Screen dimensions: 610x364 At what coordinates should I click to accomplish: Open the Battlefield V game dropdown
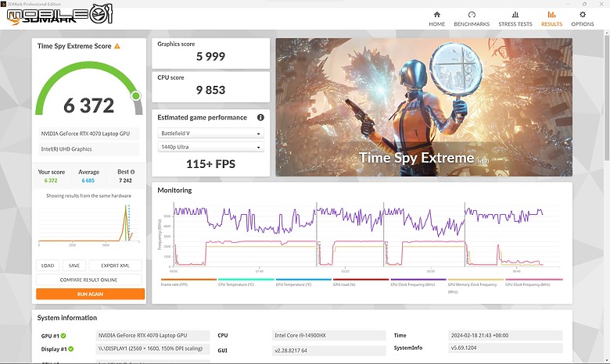(210, 134)
